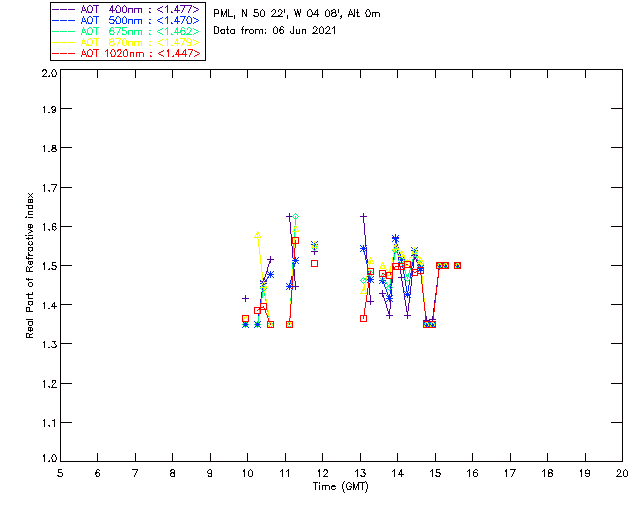Click the x-axis label 9
Image resolution: width=640 pixels, height=512 pixels.
pyautogui.click(x=210, y=473)
